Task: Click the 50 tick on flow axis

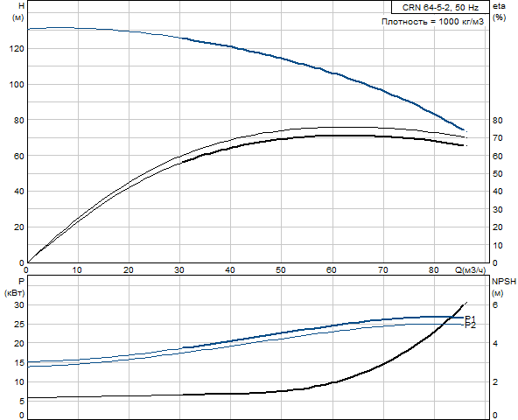Action: 281,270
